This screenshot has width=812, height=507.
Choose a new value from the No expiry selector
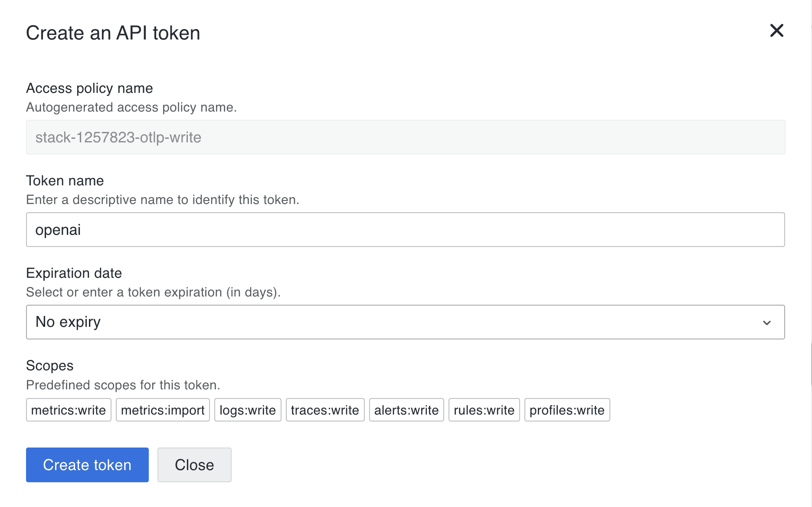click(x=406, y=322)
